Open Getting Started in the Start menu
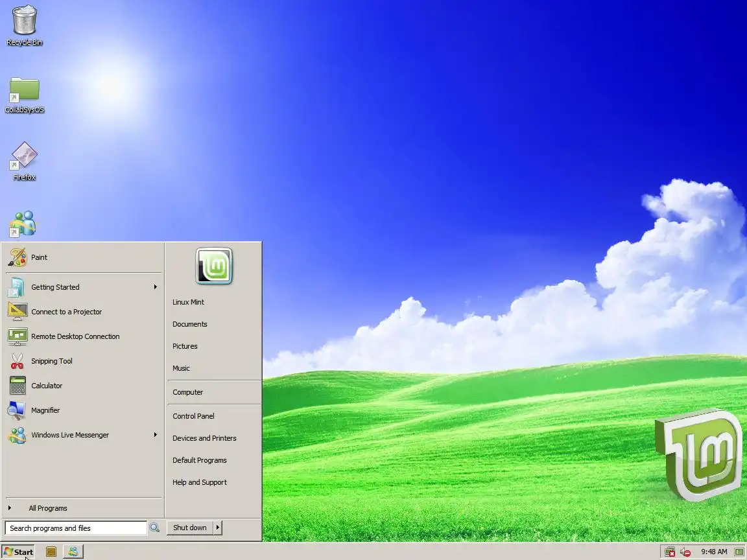The image size is (747, 560). (84, 287)
